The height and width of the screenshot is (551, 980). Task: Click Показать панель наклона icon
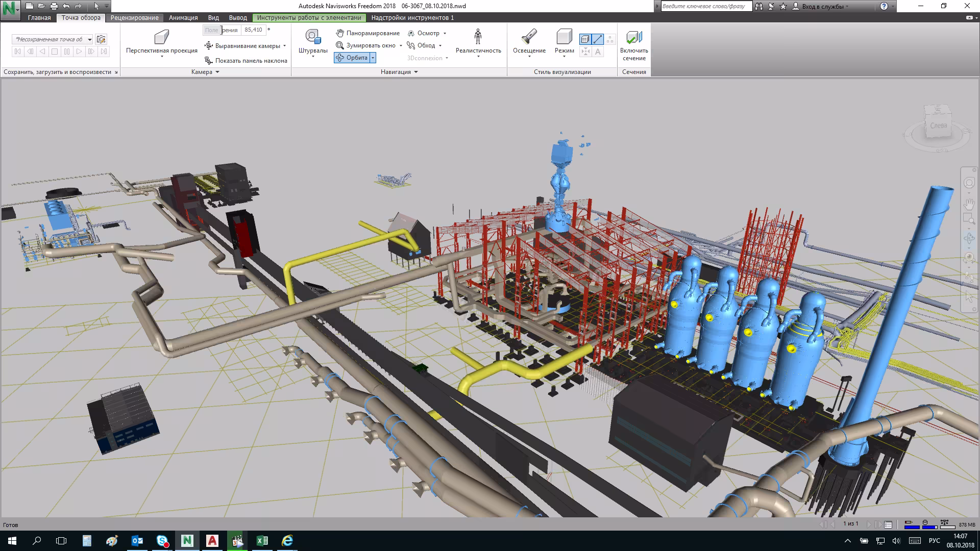coord(208,60)
